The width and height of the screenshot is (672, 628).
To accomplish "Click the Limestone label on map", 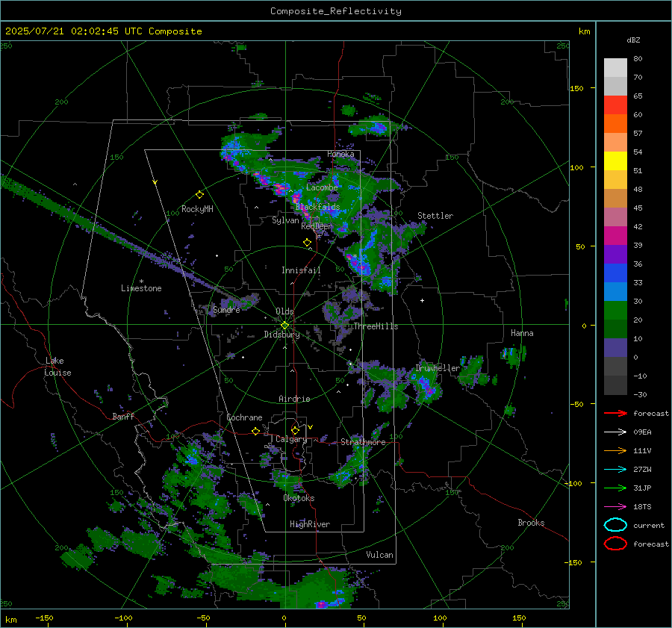I will (x=141, y=288).
